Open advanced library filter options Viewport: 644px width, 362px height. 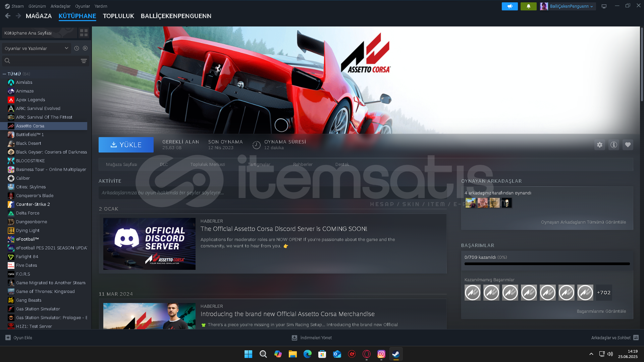point(84,61)
